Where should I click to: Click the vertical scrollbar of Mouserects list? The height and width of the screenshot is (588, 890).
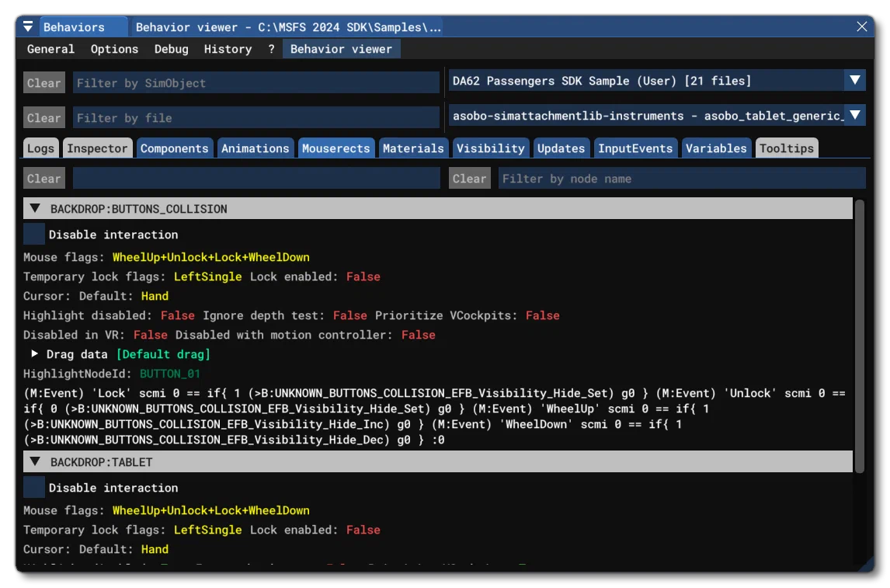[860, 336]
